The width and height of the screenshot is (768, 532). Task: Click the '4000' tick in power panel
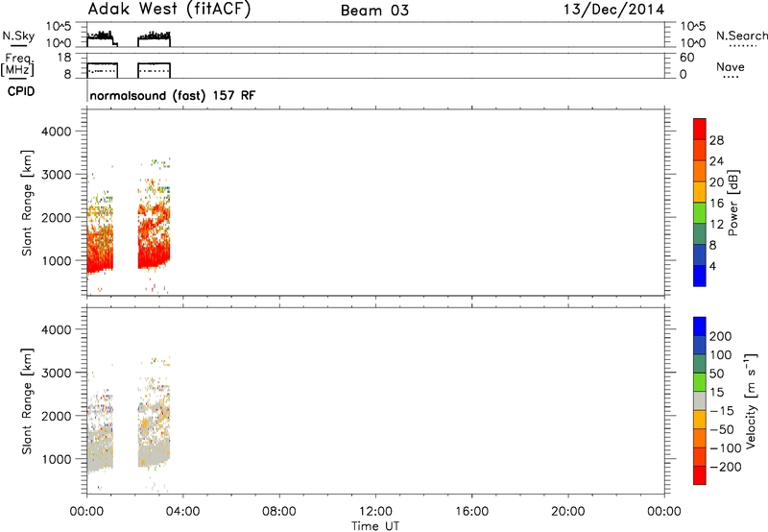coord(57,132)
